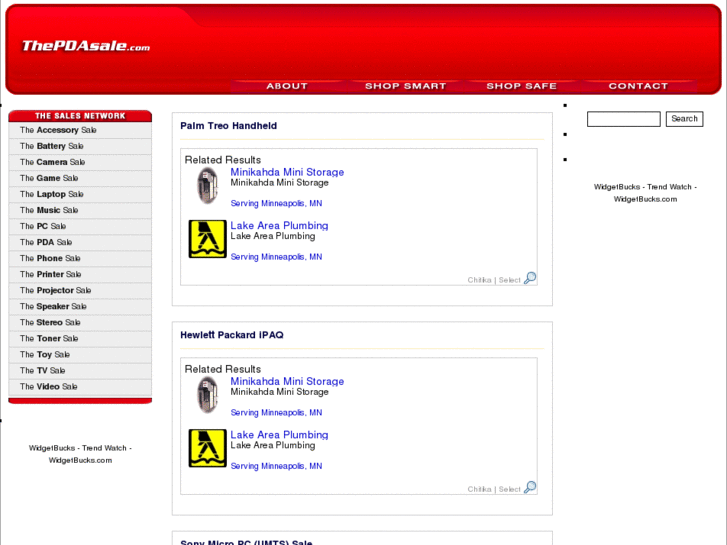The width and height of the screenshot is (727, 545).
Task: Click yellow pages icon under iPAQ
Action: coord(207,448)
